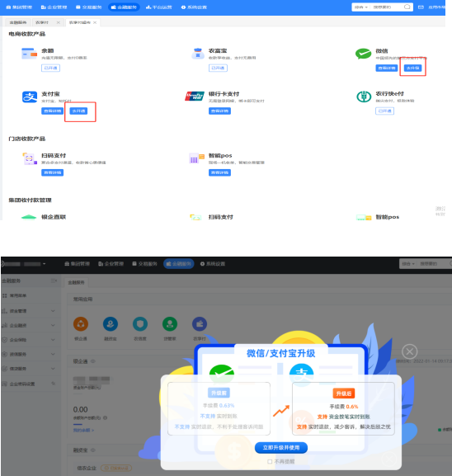This screenshot has height=476, width=452.
Task: Click the 升级后 orange label in popup
Action: [344, 394]
